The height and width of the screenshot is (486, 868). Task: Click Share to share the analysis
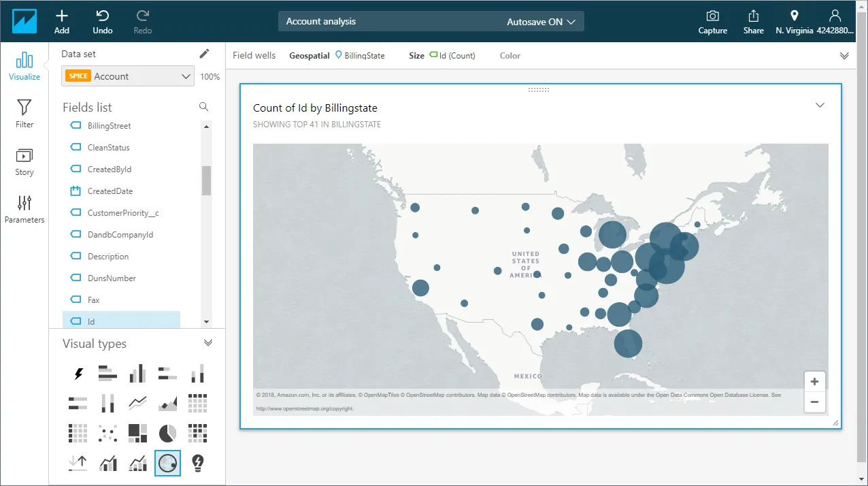click(x=753, y=20)
